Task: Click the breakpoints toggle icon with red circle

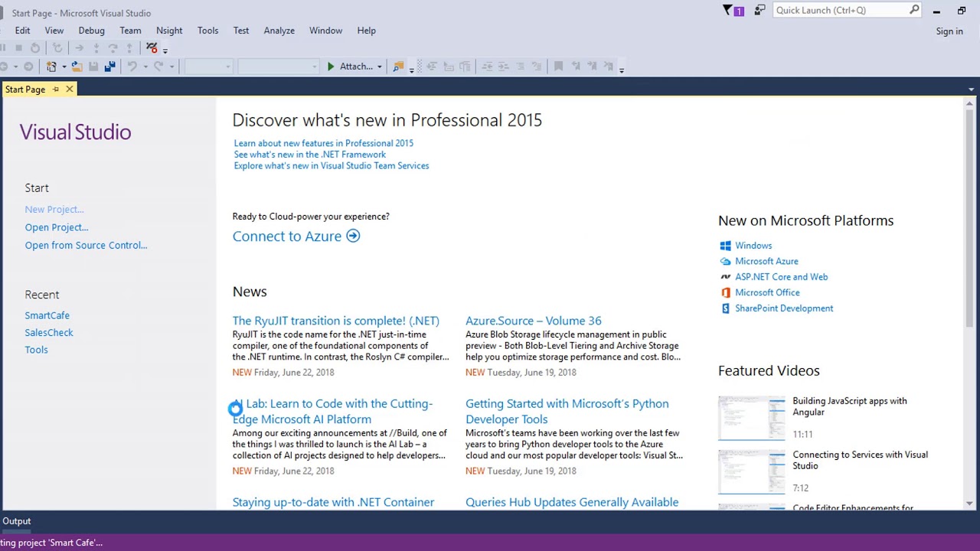Action: 152,48
